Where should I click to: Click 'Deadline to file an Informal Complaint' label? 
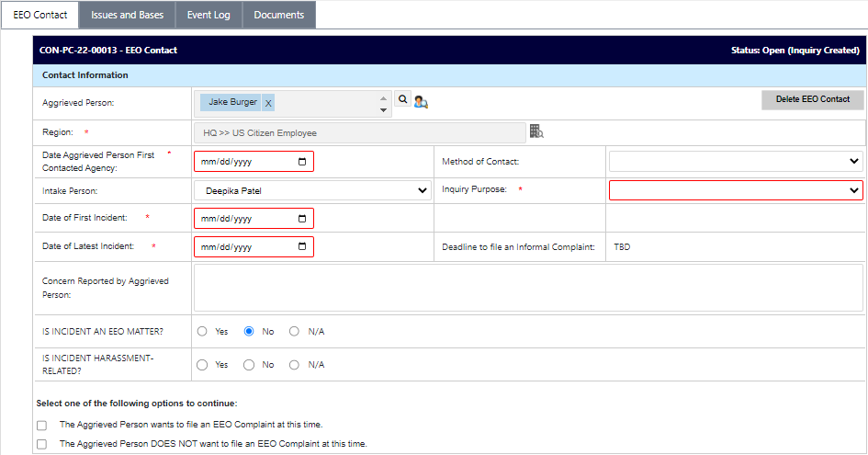518,247
